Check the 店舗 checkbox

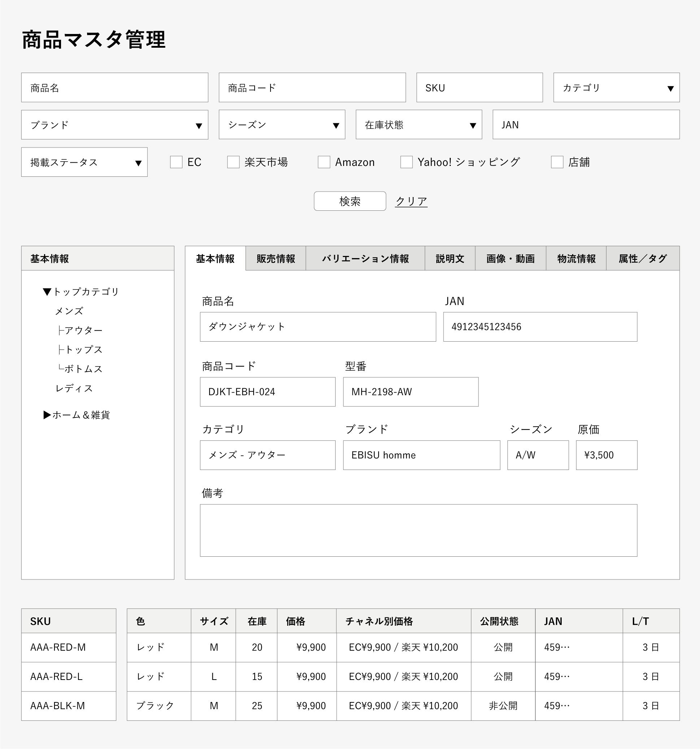point(557,162)
